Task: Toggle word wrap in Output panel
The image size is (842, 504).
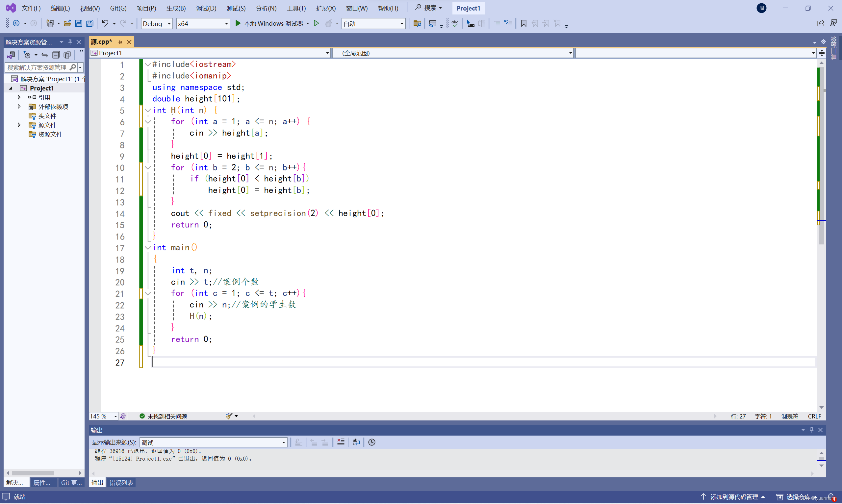Action: click(356, 442)
